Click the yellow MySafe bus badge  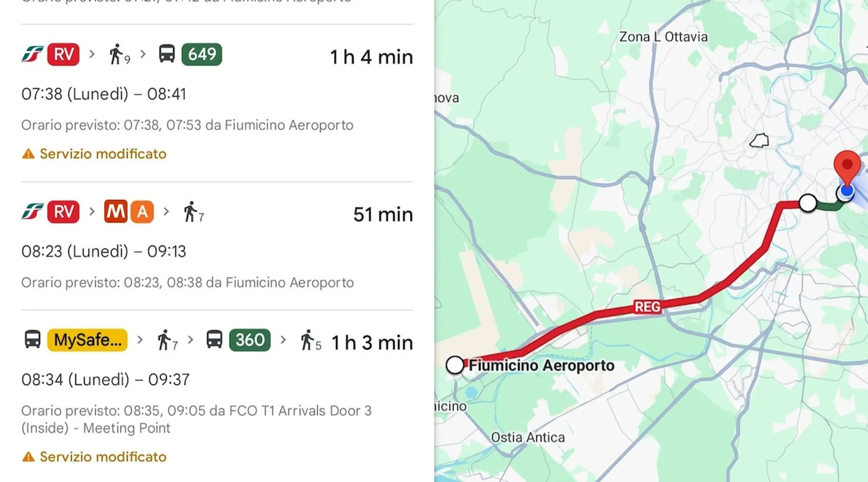[x=87, y=340]
